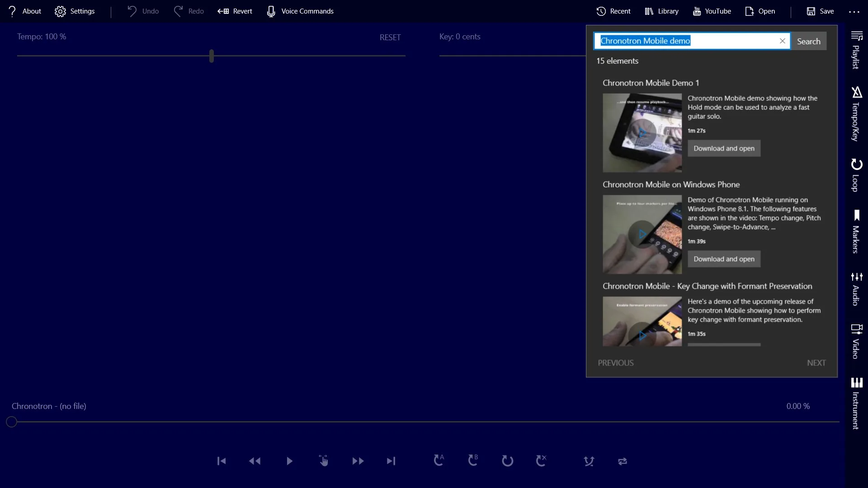Open Settings from the gear icon
Image resolution: width=868 pixels, height=488 pixels.
tap(75, 11)
